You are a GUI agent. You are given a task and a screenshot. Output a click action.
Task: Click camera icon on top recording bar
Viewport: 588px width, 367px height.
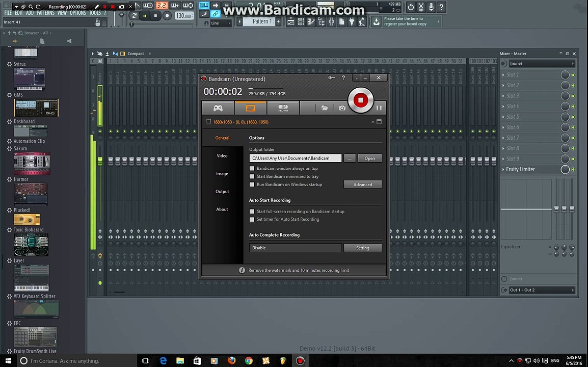(x=121, y=7)
